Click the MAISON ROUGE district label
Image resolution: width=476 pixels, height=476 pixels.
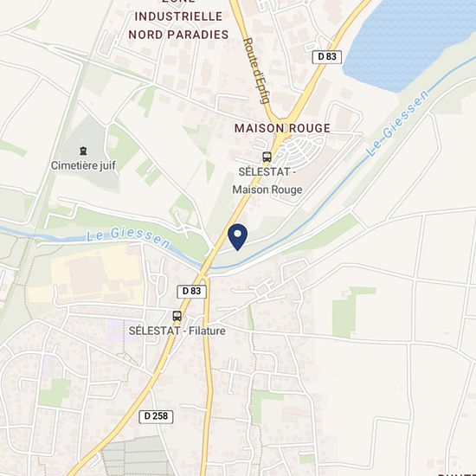click(x=282, y=128)
